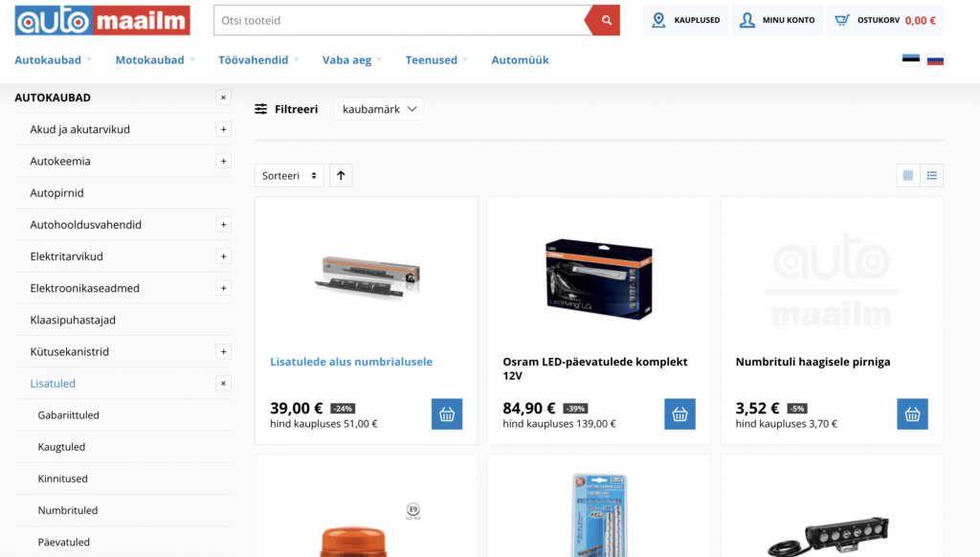Select Numbrituled subcategory link

point(68,510)
